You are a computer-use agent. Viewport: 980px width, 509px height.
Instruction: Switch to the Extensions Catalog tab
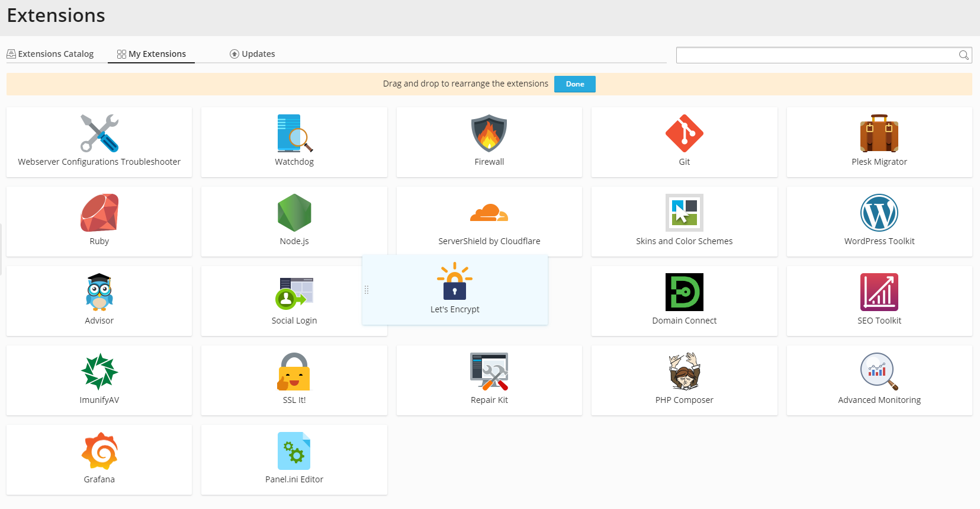(x=50, y=54)
